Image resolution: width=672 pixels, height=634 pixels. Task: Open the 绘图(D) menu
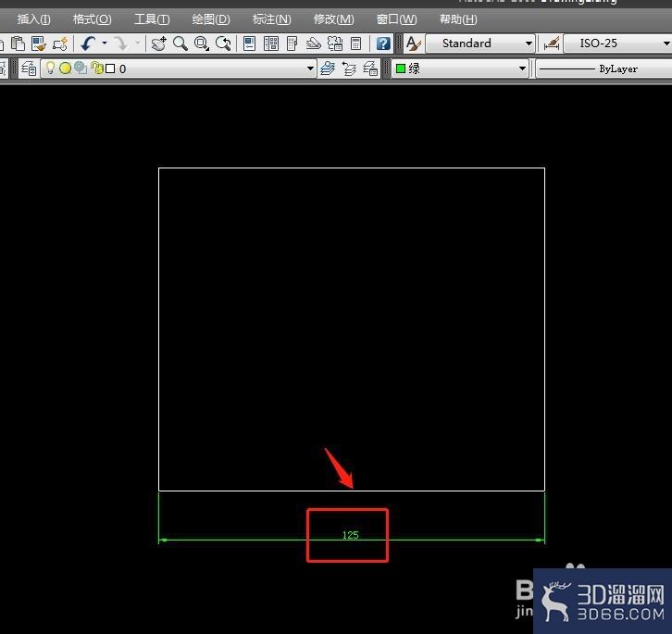click(211, 19)
